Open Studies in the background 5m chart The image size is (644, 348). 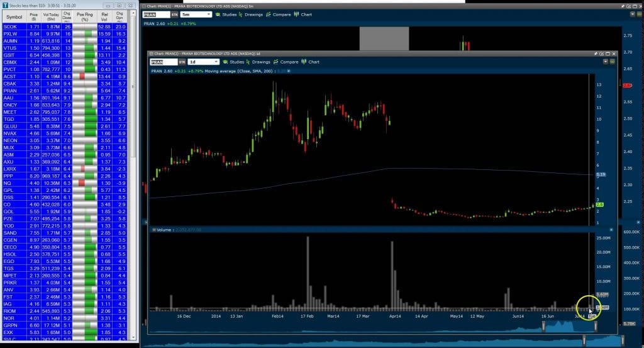[226, 14]
